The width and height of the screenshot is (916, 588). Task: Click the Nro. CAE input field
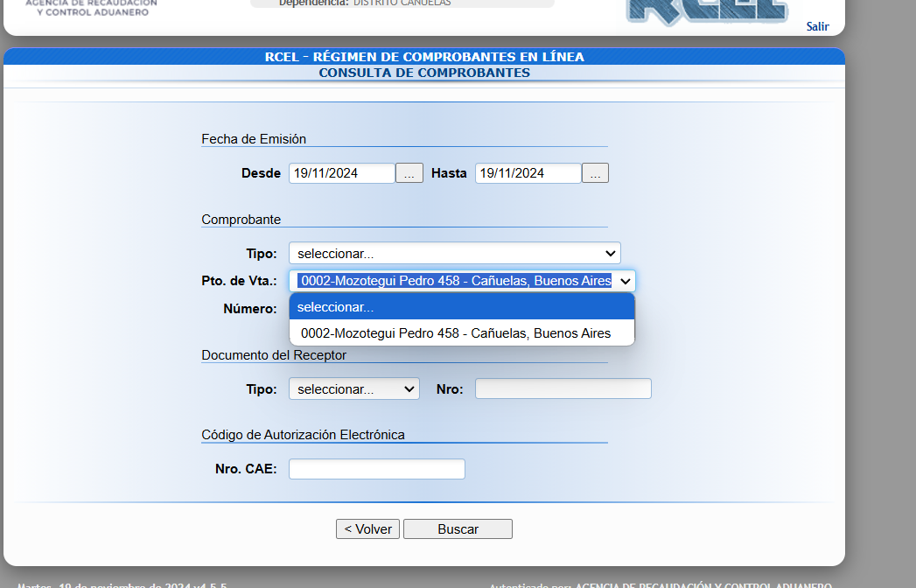pos(376,469)
